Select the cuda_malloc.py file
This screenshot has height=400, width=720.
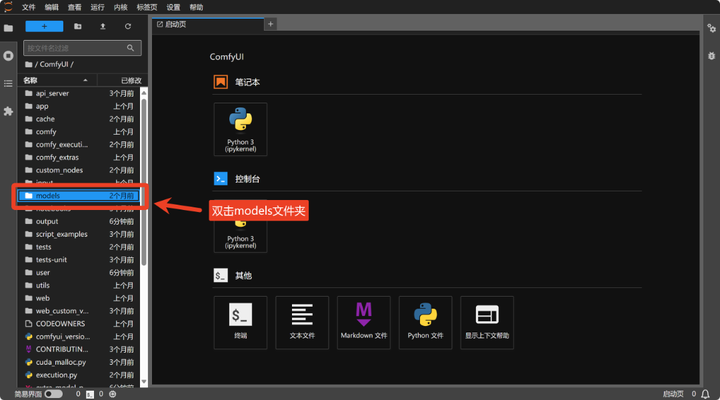point(79,362)
